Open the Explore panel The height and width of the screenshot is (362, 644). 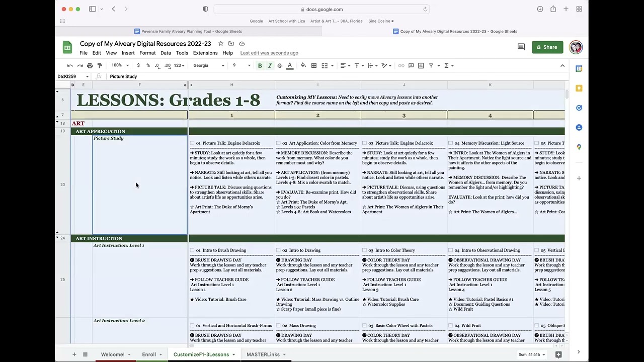click(558, 354)
